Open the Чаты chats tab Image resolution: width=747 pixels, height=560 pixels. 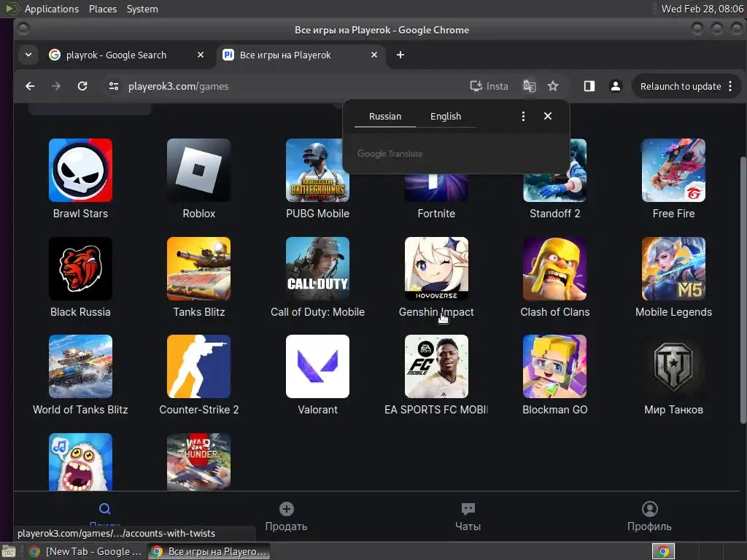(x=468, y=517)
